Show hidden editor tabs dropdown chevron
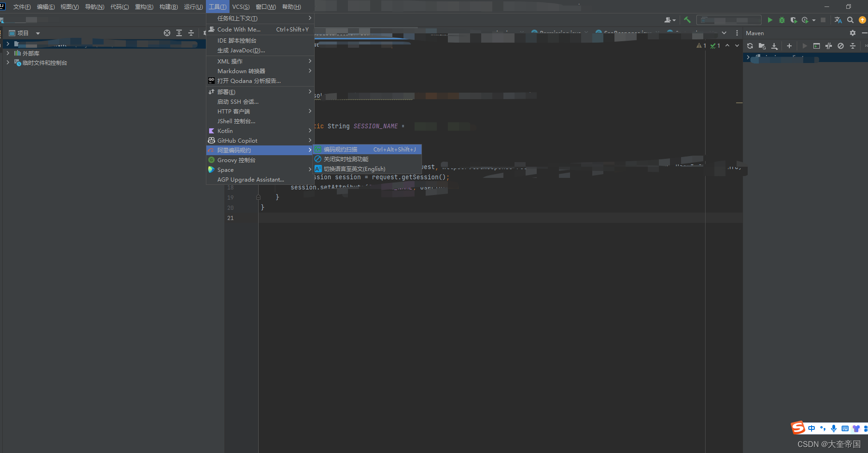The width and height of the screenshot is (868, 453). (724, 33)
